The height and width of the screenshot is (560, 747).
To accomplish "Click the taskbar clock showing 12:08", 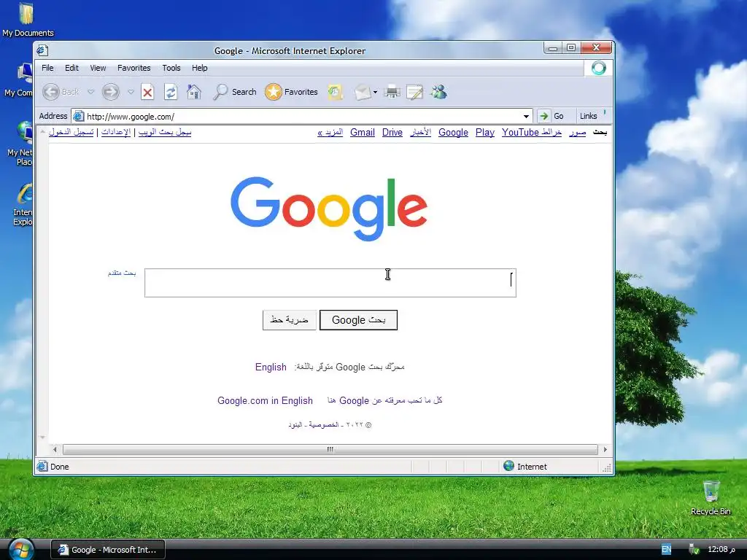I will pyautogui.click(x=721, y=549).
